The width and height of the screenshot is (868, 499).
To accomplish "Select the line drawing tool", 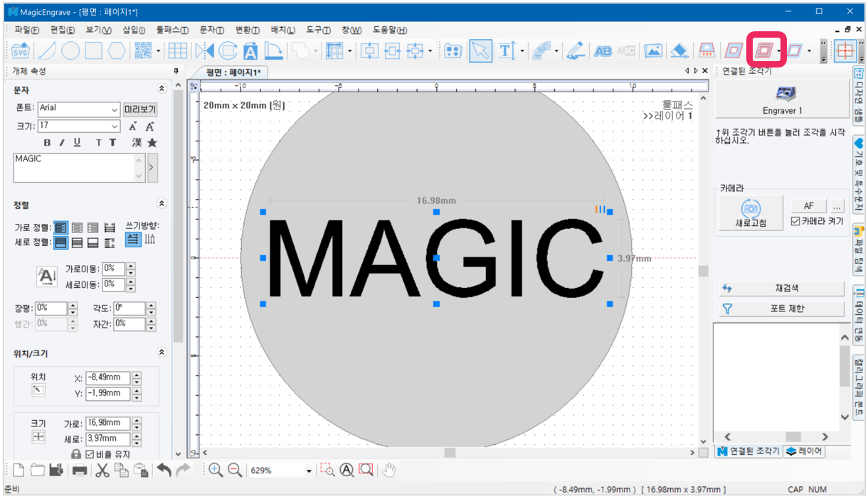I will (x=47, y=50).
